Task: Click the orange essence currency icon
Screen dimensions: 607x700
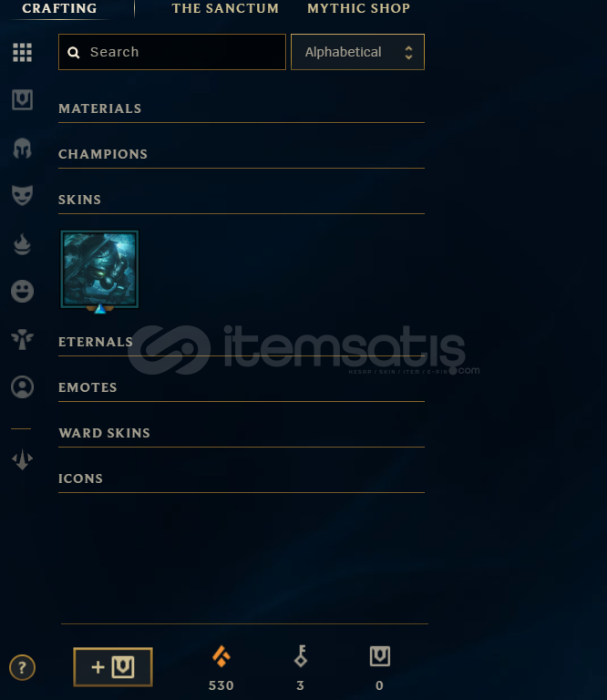Action: (x=221, y=656)
